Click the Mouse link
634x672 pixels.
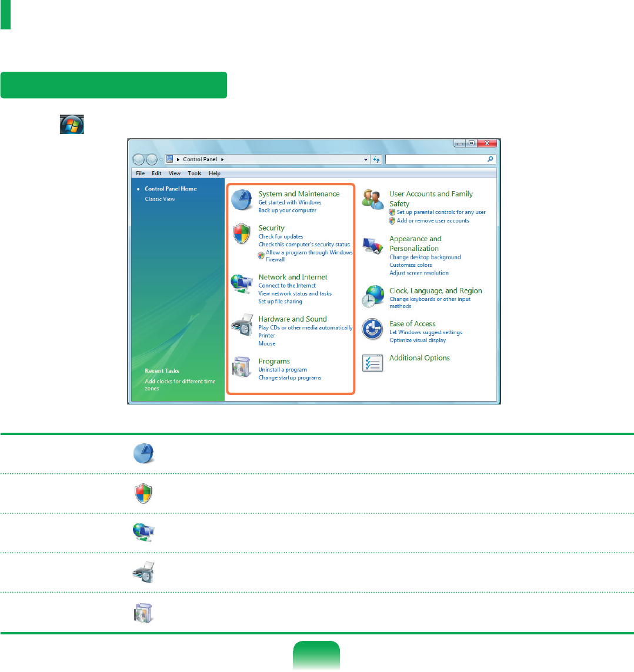tap(266, 344)
